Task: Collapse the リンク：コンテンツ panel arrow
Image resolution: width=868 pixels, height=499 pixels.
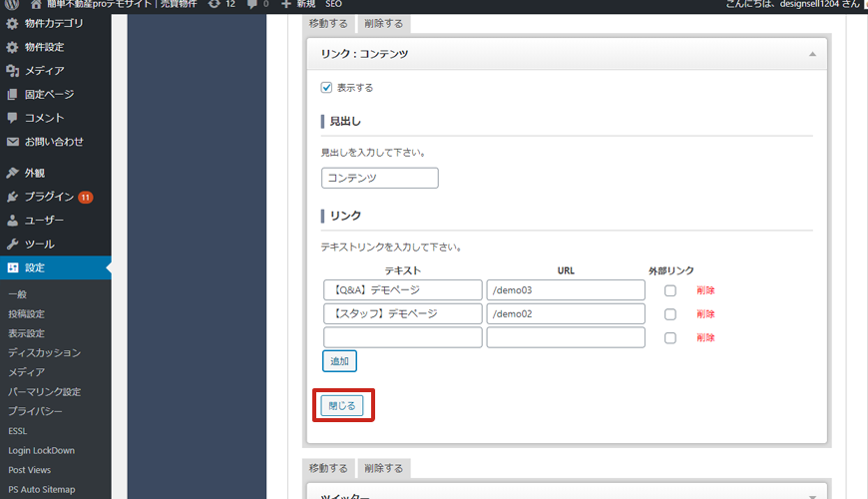Action: point(812,54)
